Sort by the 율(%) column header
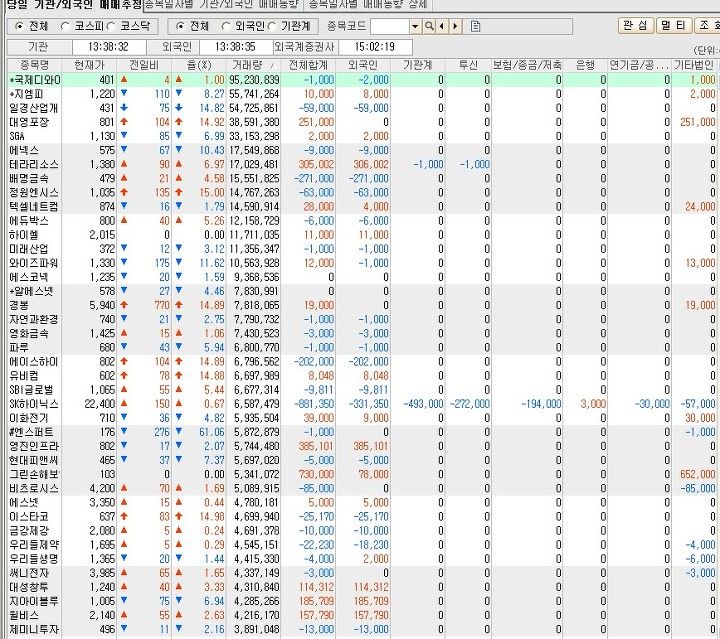Image resolution: width=720 pixels, height=639 pixels. point(199,65)
